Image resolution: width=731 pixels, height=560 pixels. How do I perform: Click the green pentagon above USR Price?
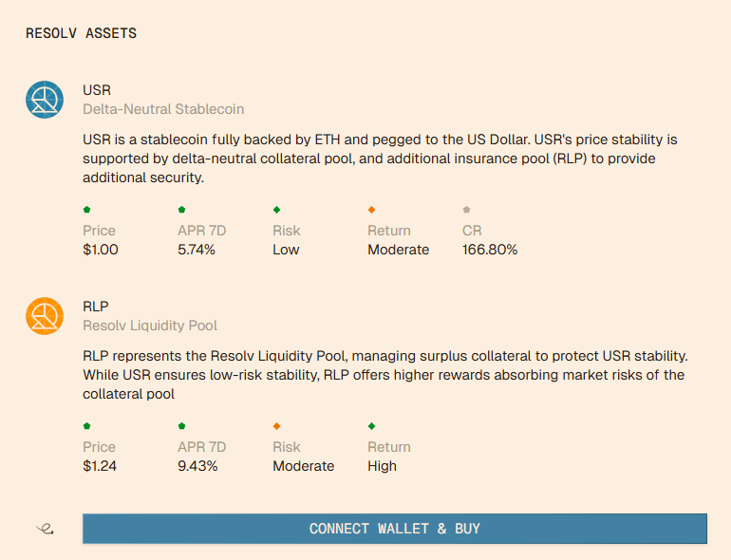(x=86, y=210)
